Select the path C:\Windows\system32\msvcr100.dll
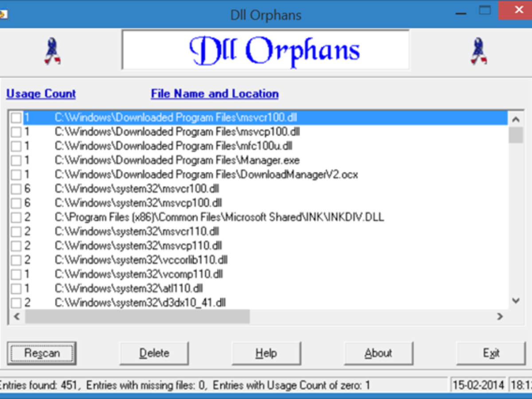 coord(137,188)
